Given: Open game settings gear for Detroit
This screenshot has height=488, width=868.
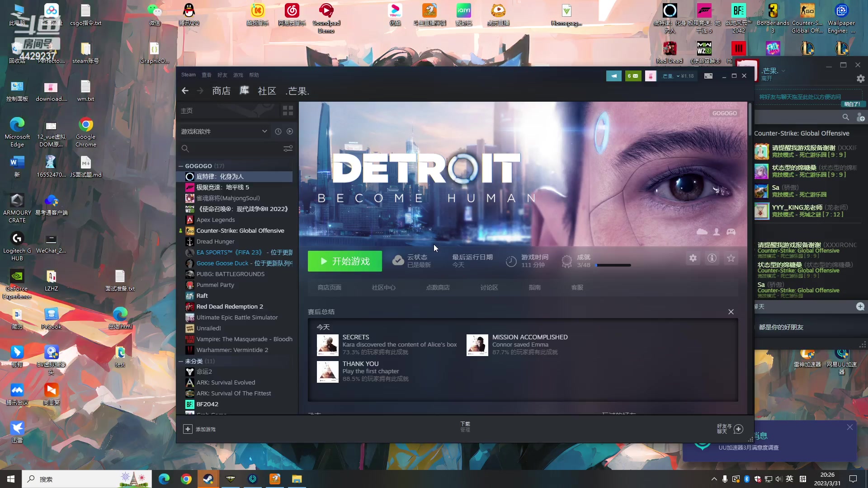Looking at the screenshot, I should 693,258.
